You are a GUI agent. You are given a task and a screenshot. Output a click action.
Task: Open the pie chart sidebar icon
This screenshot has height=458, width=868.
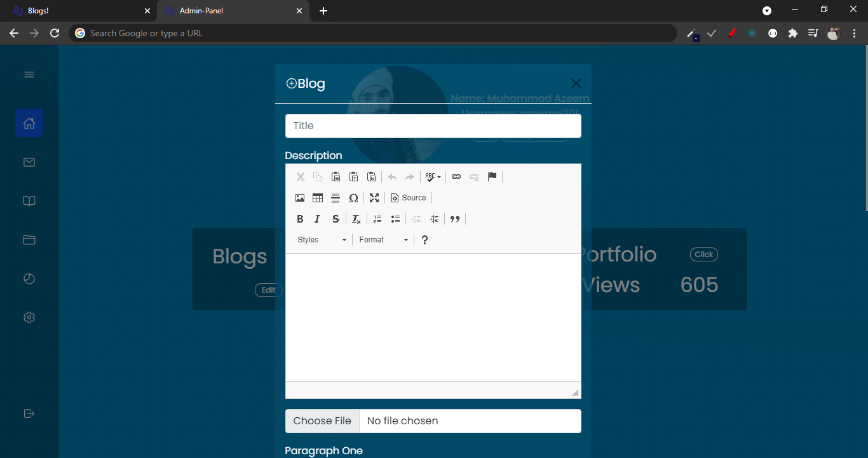[x=29, y=279]
